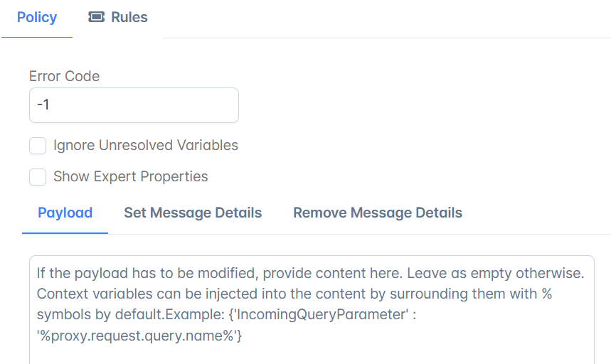Click the '%proxy.request.query.name%' placeholder line
Screen dimensions: 611x364
pos(139,336)
